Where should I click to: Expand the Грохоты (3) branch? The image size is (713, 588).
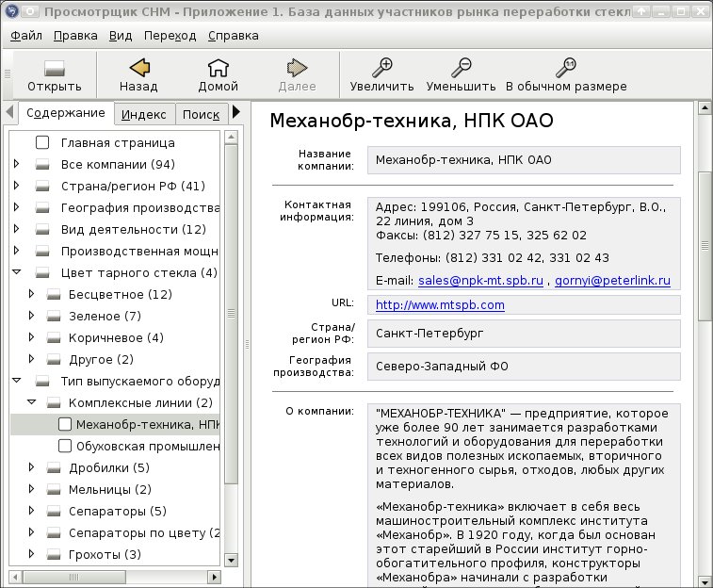(31, 553)
